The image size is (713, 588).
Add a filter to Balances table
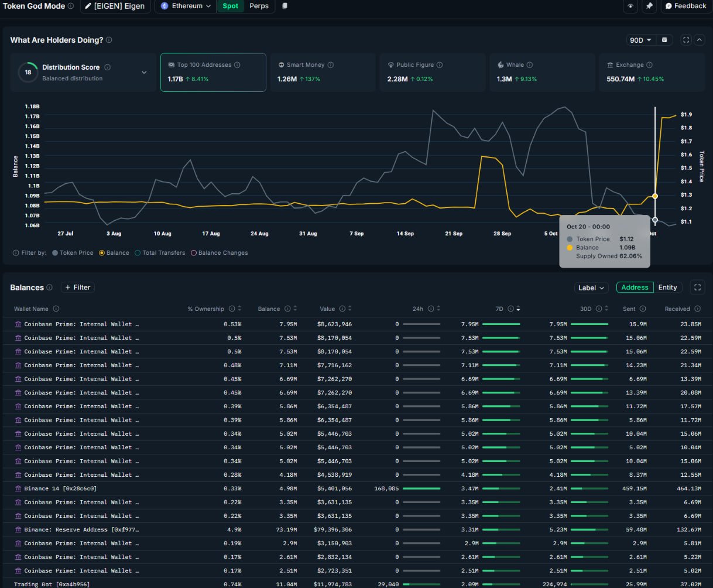78,288
